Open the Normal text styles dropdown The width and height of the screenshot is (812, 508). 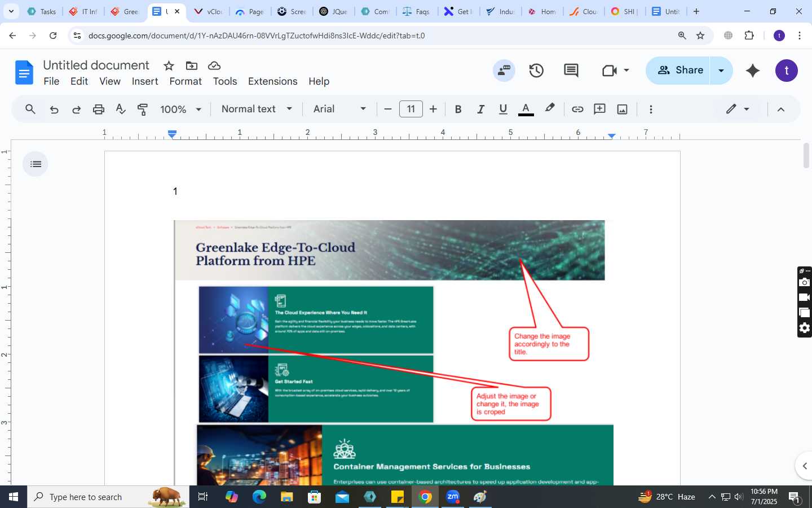tap(257, 109)
